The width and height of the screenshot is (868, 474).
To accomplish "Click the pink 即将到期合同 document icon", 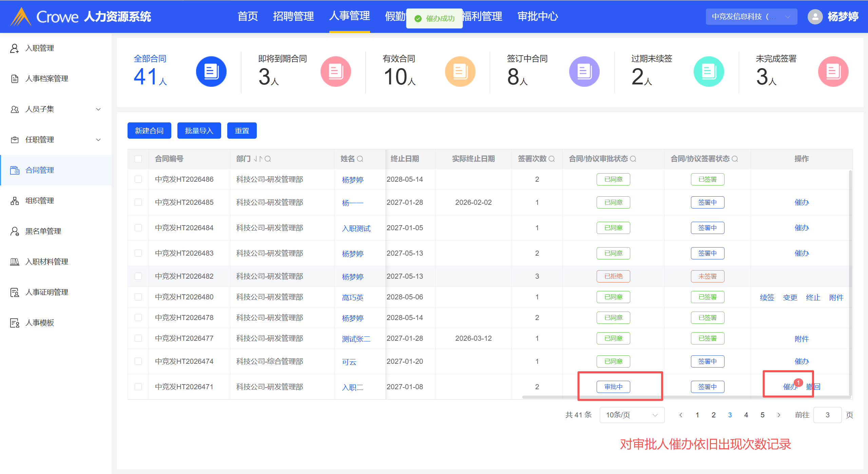I will [335, 72].
